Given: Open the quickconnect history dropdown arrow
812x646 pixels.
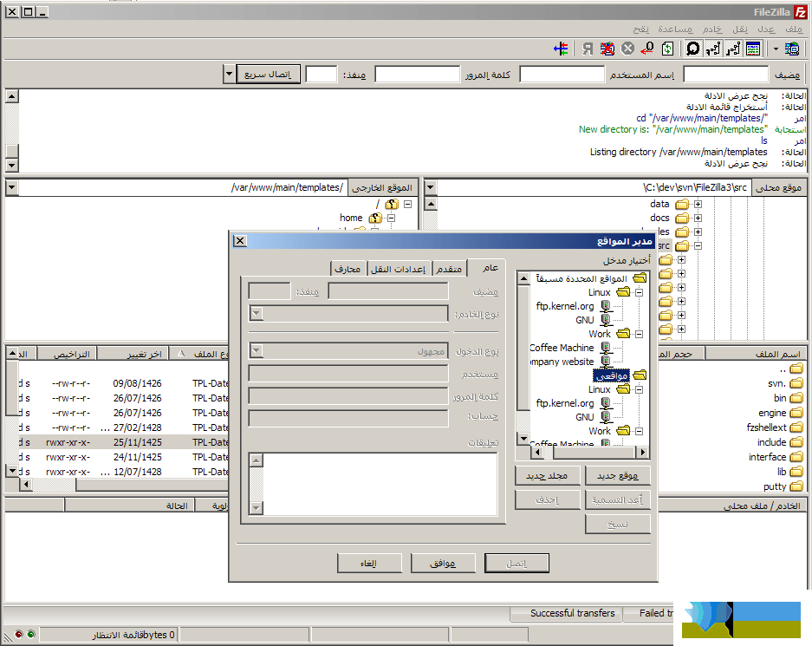Looking at the screenshot, I should click(229, 74).
